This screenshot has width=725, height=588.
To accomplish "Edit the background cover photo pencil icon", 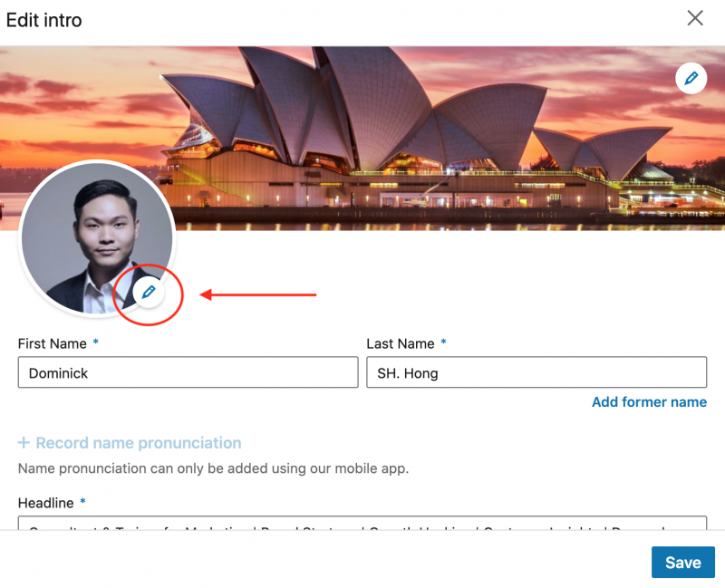I will click(691, 78).
